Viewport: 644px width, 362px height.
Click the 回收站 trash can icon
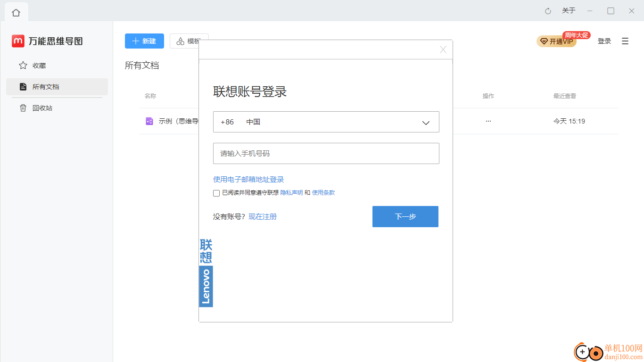[23, 108]
